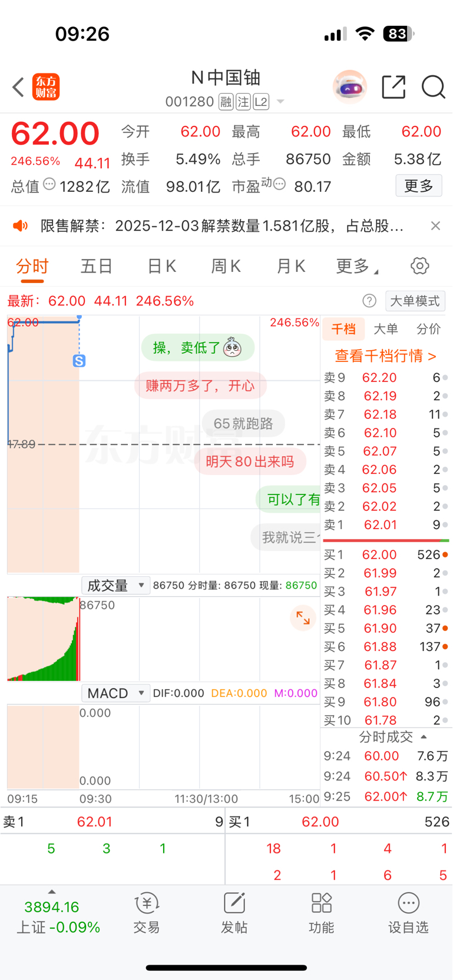Screen dimensions: 453x980
Task: Select the 大单 tab
Action: [x=386, y=329]
